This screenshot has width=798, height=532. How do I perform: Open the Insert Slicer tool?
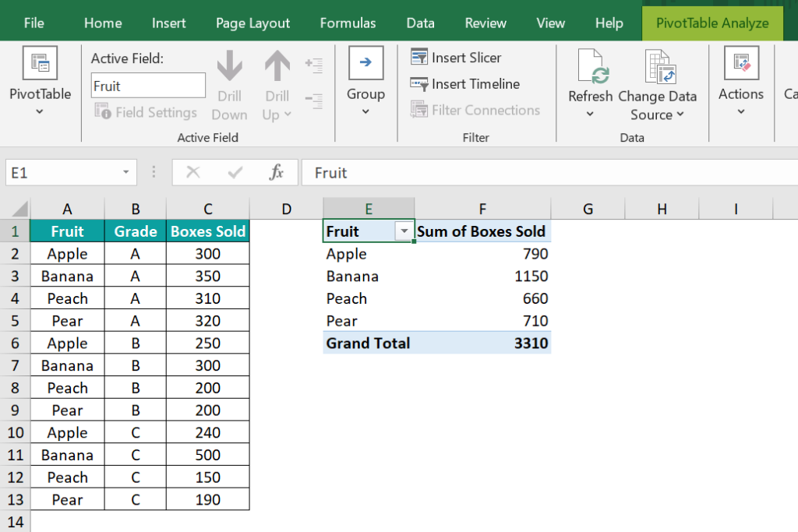456,57
